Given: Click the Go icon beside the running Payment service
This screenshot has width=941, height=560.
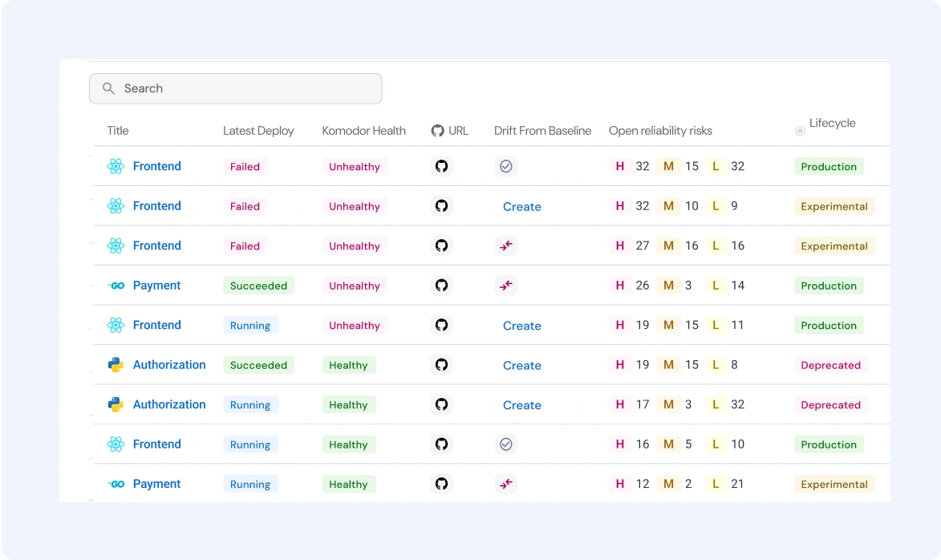Looking at the screenshot, I should (116, 484).
